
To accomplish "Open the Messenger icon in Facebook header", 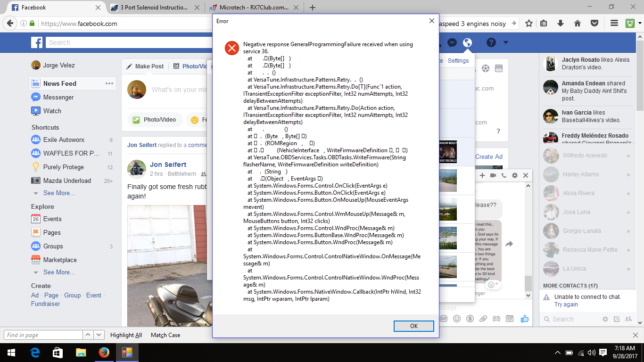I will (451, 42).
